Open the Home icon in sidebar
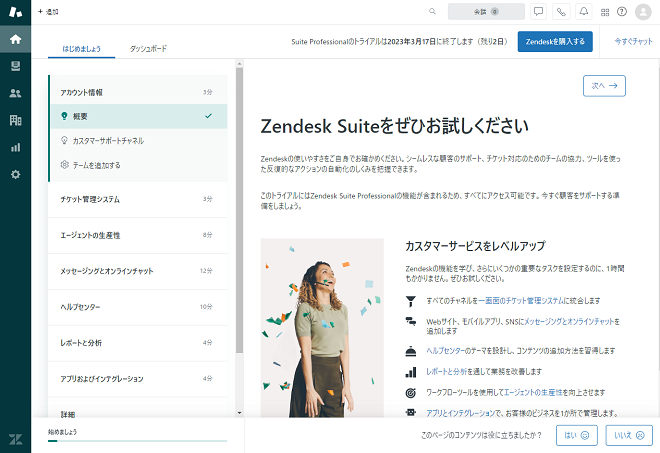Viewport: 660px width, 453px height. (x=16, y=39)
